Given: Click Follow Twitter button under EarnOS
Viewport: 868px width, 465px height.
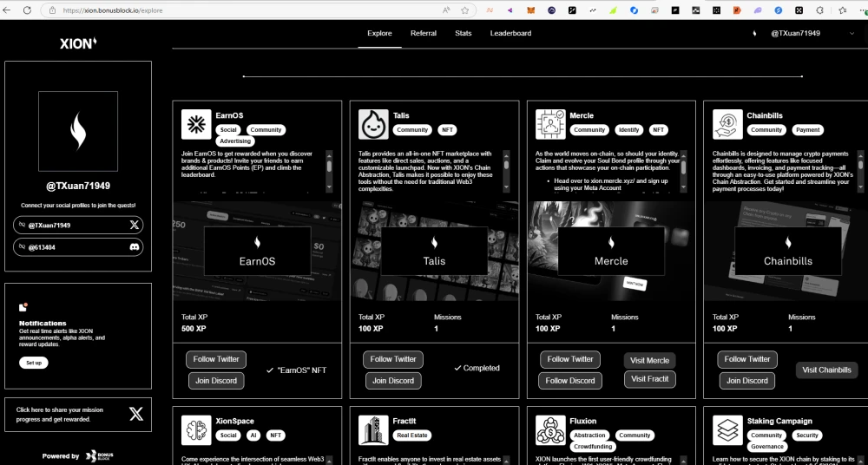Looking at the screenshot, I should point(216,359).
